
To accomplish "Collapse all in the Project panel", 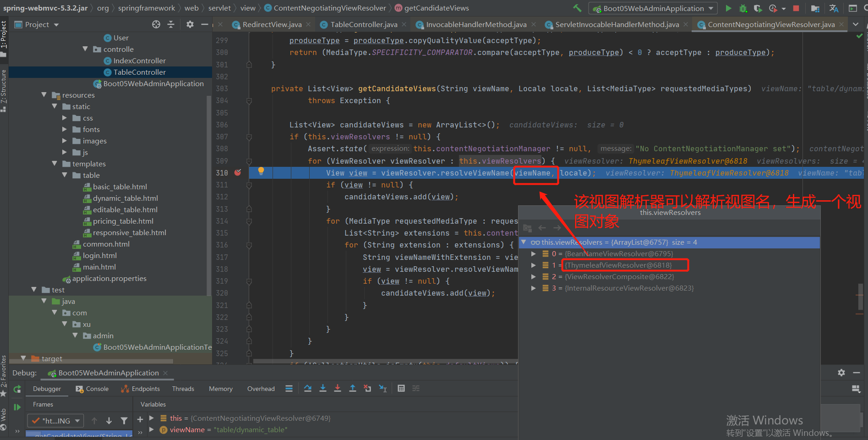I will (171, 24).
